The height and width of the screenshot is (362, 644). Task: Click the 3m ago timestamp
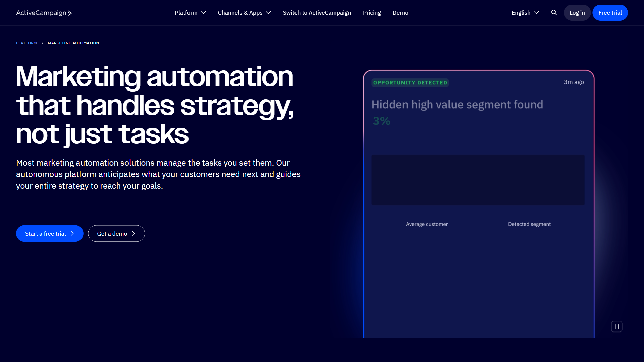574,82
